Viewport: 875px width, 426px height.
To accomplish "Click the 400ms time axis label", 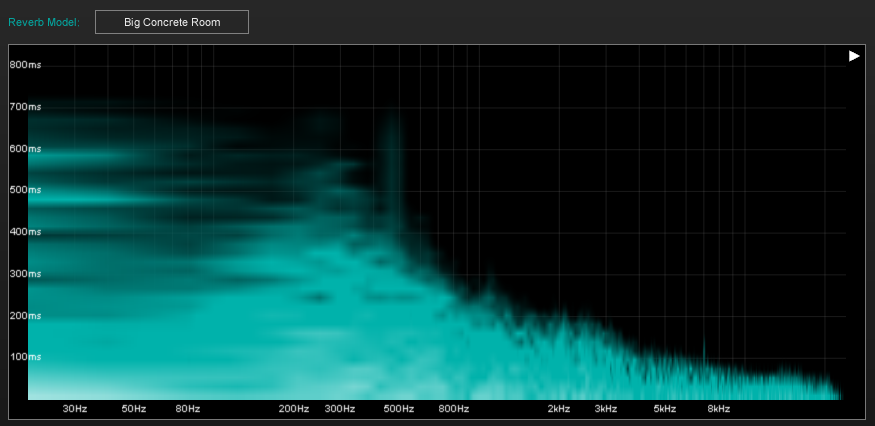I will [26, 232].
